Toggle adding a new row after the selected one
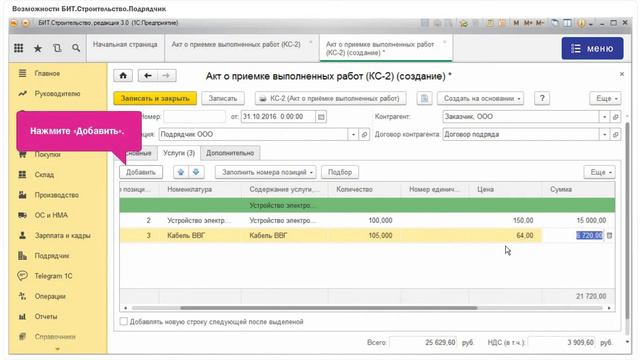640x360 pixels. [x=123, y=322]
